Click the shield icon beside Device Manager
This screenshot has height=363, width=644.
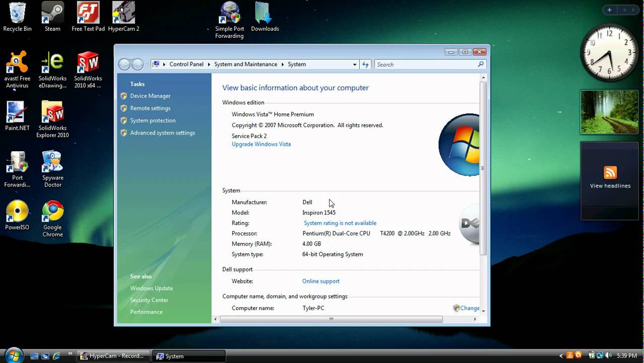tap(124, 96)
